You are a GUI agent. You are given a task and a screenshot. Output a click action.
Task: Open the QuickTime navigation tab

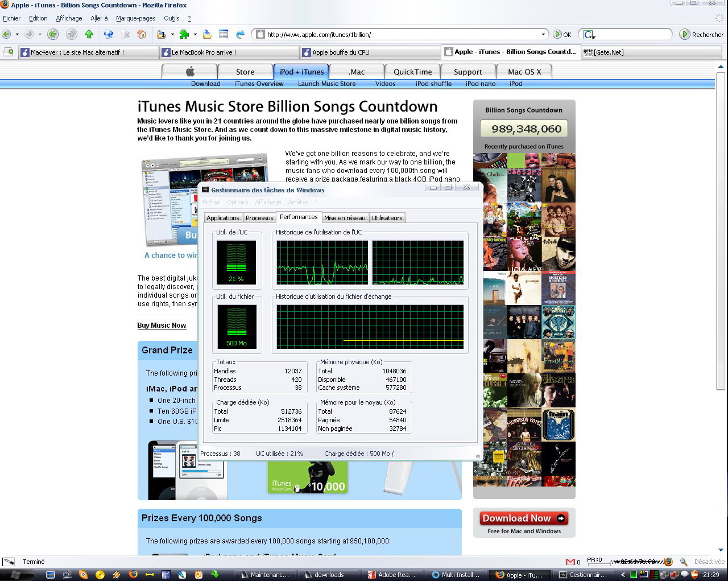point(412,72)
